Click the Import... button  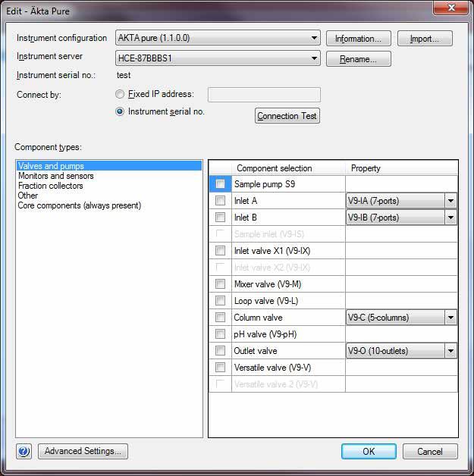pos(425,39)
